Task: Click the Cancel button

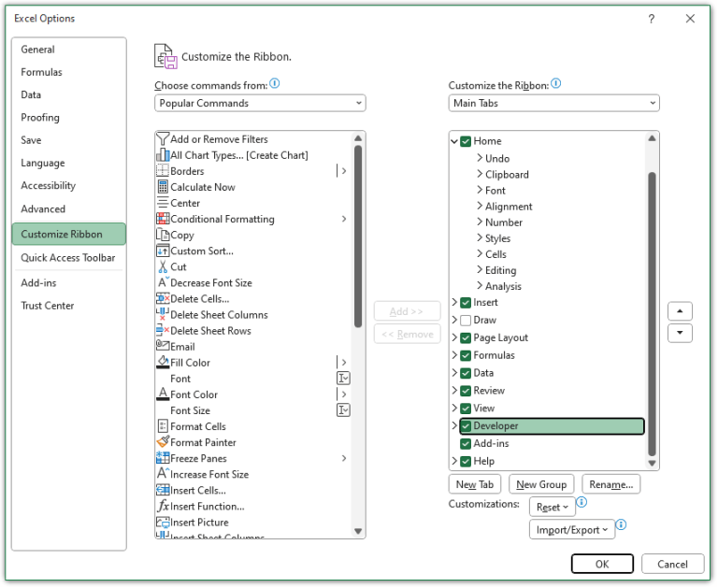Action: tap(672, 565)
